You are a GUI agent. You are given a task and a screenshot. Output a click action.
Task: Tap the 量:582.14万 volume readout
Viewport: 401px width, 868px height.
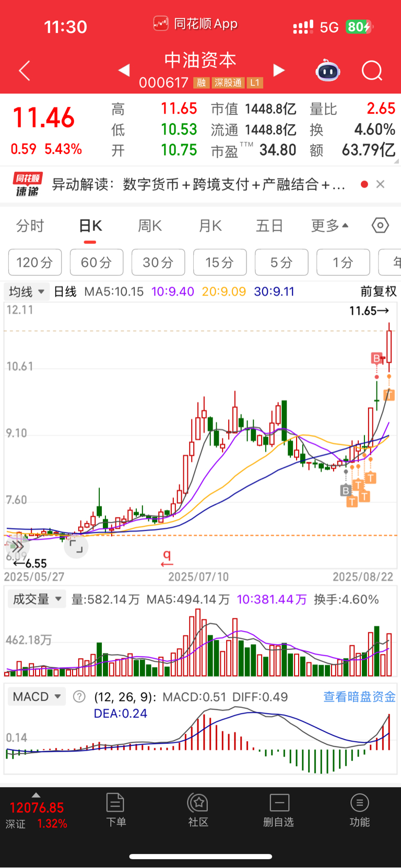pos(105,599)
